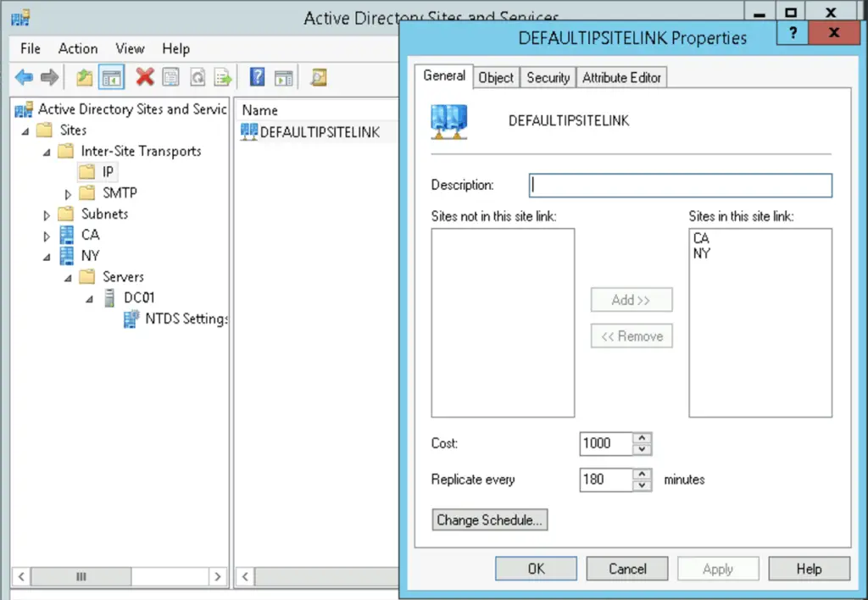Click the Up one level folder icon
Viewport: 868px width, 600px height.
(x=84, y=77)
